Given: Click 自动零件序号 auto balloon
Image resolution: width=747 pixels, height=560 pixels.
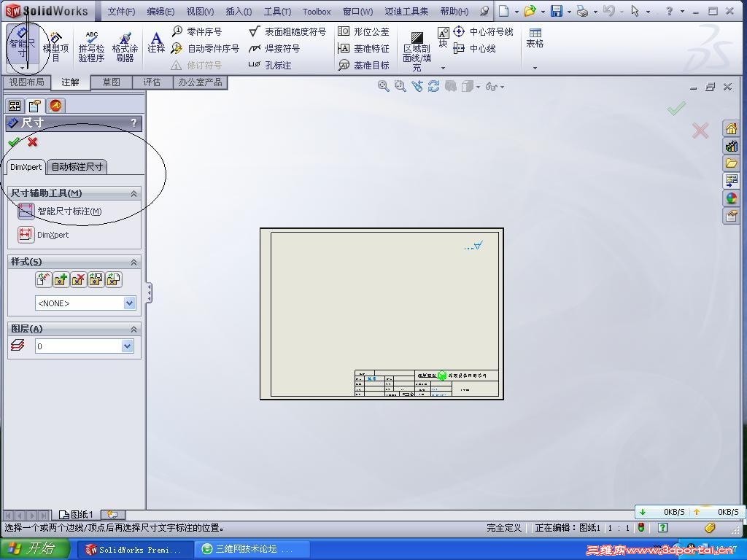Looking at the screenshot, I should tap(205, 48).
